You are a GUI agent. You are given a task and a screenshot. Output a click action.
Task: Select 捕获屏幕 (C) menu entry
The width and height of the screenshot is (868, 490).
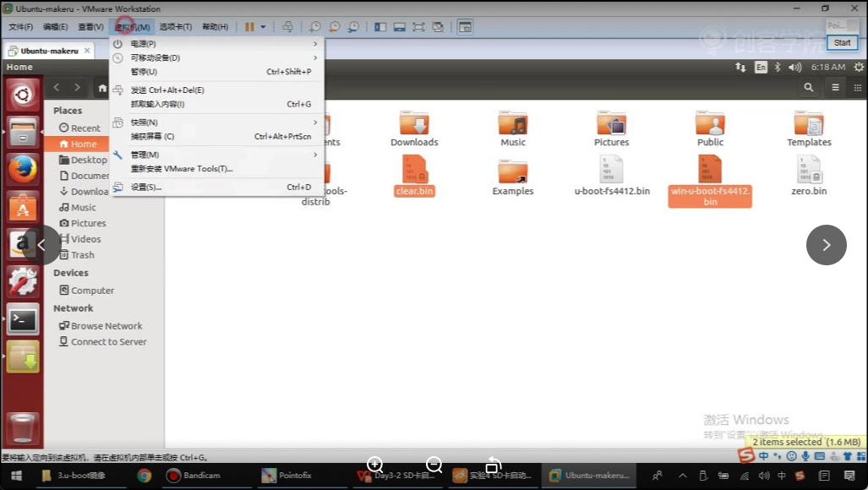pyautogui.click(x=216, y=136)
